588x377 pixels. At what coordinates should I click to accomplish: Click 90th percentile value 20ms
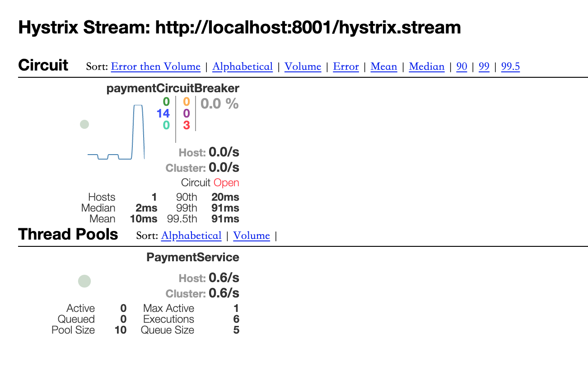tap(225, 197)
